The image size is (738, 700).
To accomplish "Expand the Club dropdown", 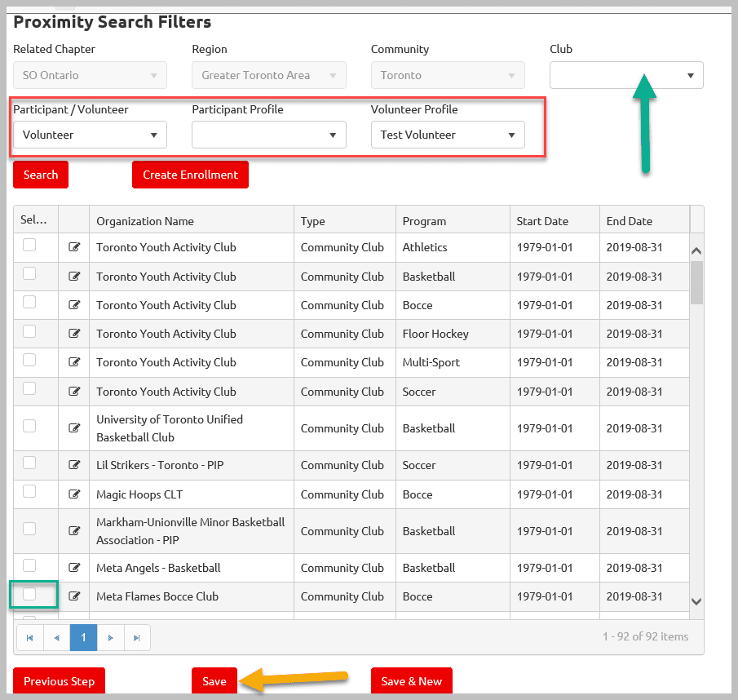I will point(626,75).
